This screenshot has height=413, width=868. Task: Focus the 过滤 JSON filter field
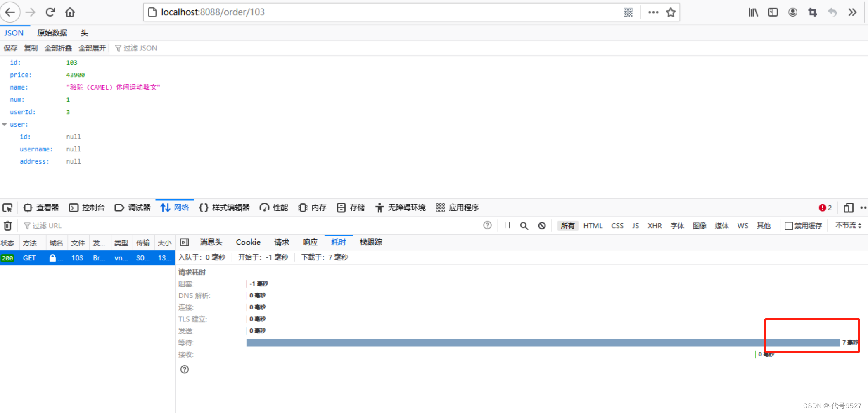click(140, 48)
